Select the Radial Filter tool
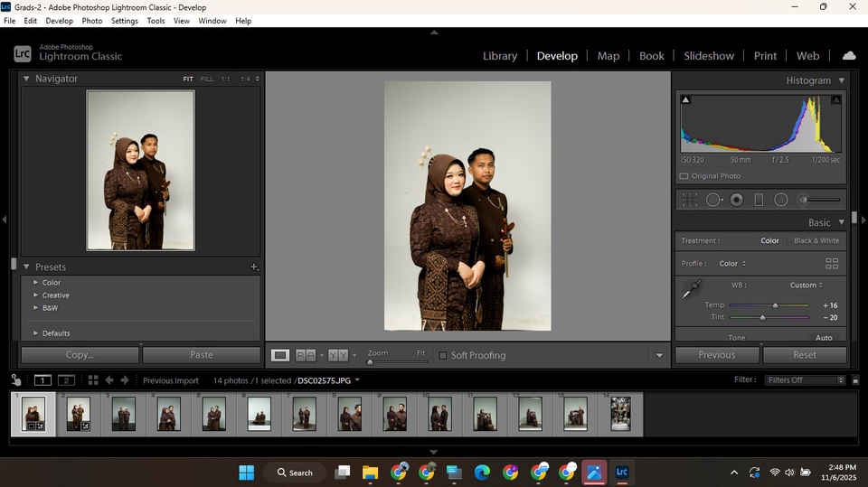868x487 pixels. pyautogui.click(x=780, y=200)
